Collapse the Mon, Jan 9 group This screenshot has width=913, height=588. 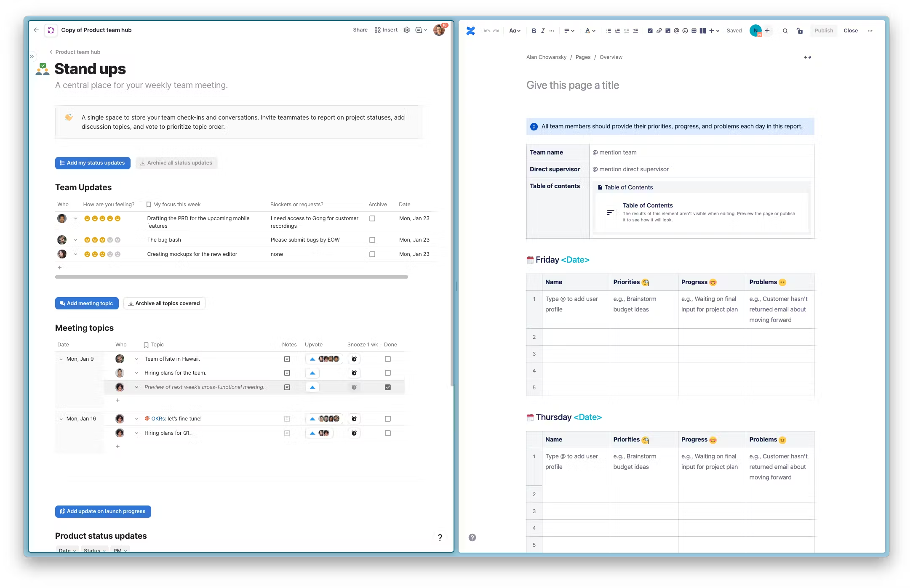61,359
